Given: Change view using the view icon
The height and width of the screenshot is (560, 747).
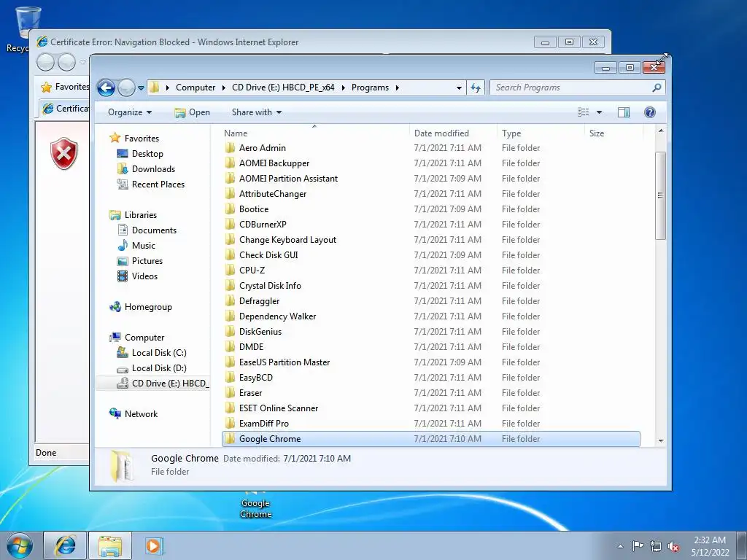Looking at the screenshot, I should 583,112.
